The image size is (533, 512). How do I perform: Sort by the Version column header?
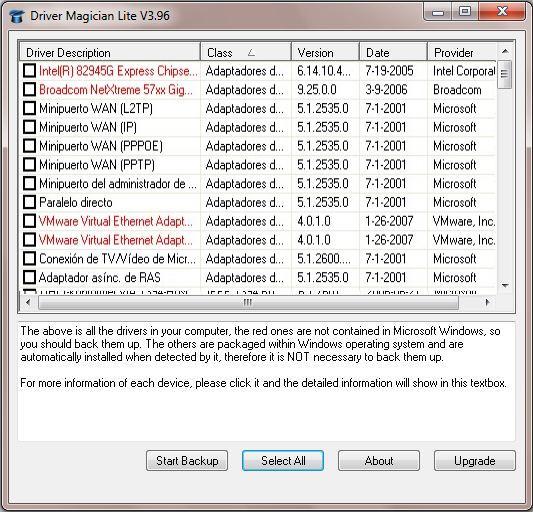pyautogui.click(x=325, y=52)
